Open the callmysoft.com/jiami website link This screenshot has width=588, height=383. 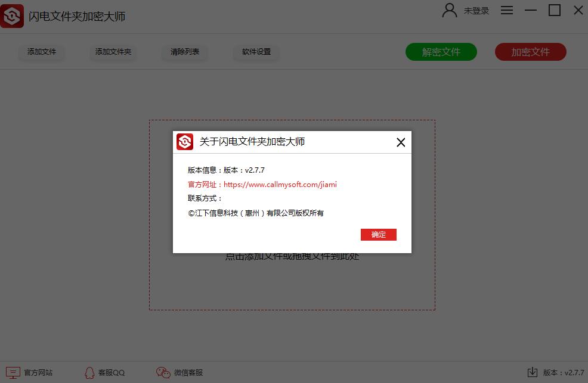click(280, 184)
